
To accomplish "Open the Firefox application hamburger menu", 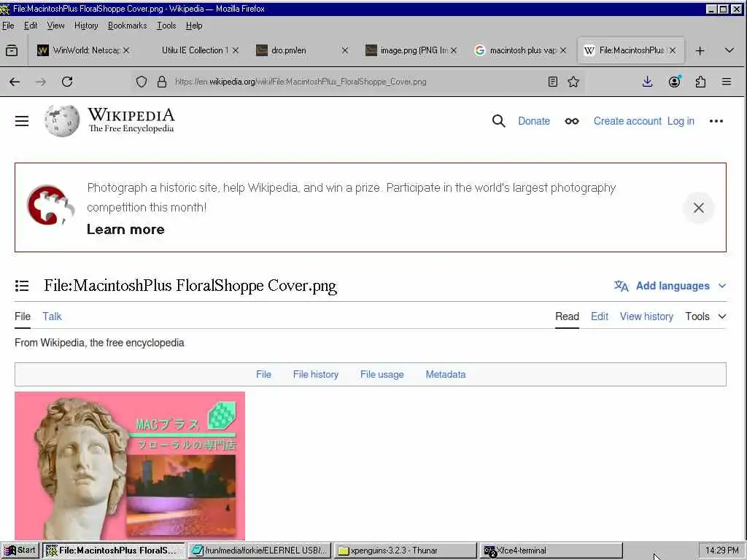I will pyautogui.click(x=727, y=82).
